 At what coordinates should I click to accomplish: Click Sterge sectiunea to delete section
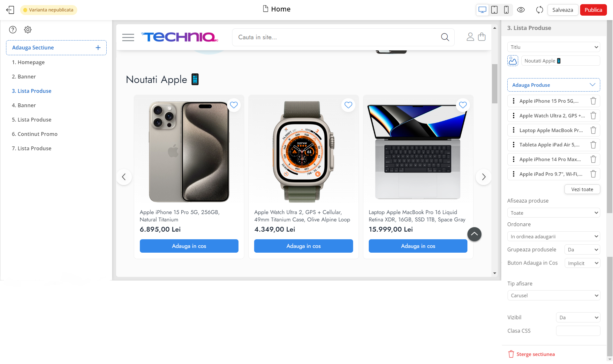coord(535,354)
